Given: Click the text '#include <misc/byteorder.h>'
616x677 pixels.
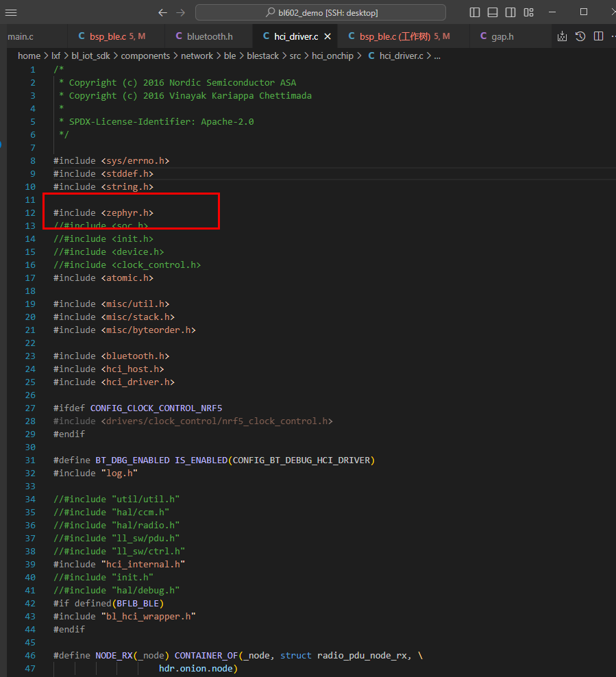Looking at the screenshot, I should pyautogui.click(x=124, y=330).
